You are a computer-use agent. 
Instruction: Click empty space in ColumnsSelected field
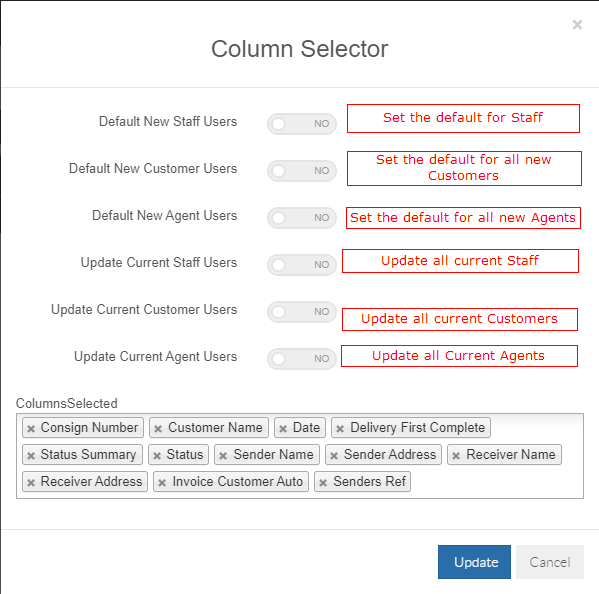tap(497, 482)
